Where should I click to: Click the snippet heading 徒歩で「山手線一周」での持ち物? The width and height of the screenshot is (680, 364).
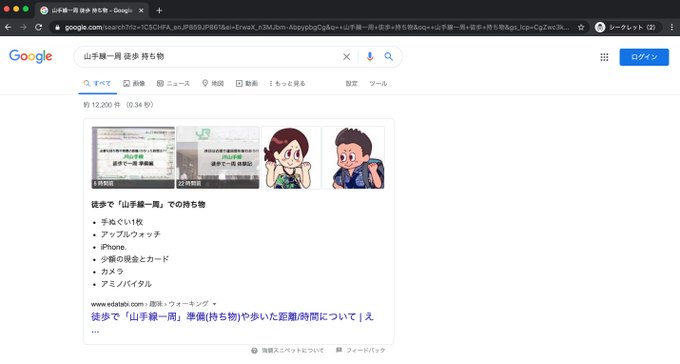[148, 204]
